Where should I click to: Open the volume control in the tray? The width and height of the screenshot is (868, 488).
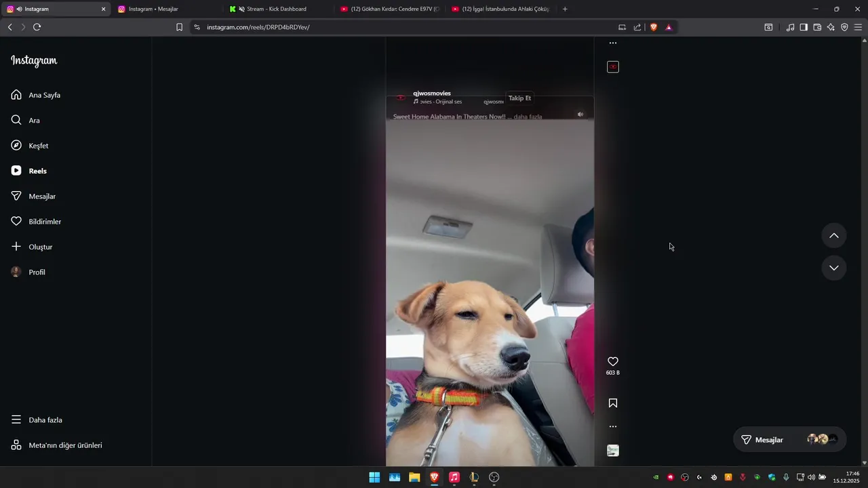coord(811,477)
